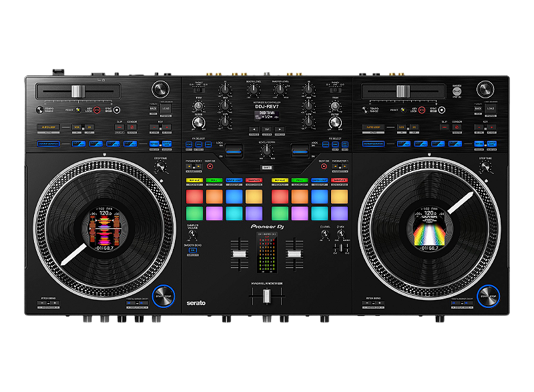The width and height of the screenshot is (534, 392).
Task: Click the left deck KEY minus button
Action: 154,128
